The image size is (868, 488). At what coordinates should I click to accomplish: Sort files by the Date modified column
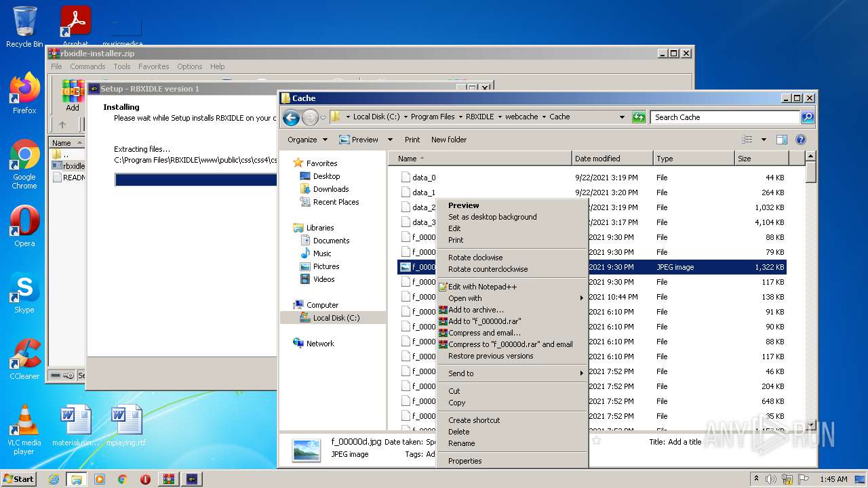612,159
